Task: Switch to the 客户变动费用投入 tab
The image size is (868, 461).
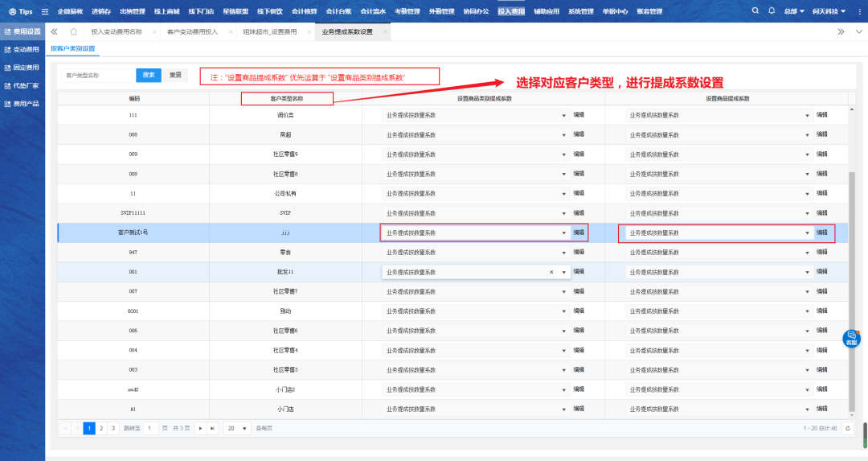Action: click(191, 31)
